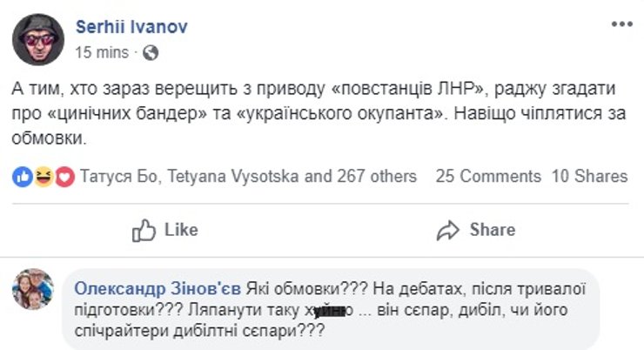Click the curved arrow Share icon

[x=448, y=230]
